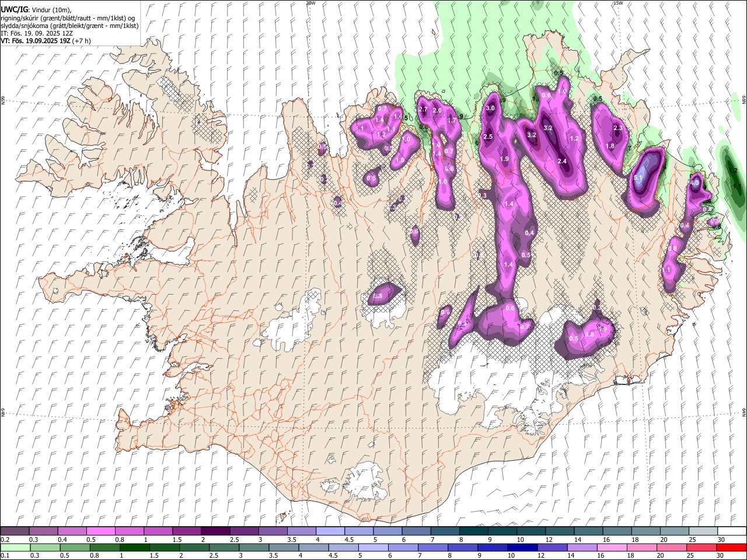Viewport: 747px width, 560px height.
Task: Click the 4.5 label in the top legend row
Action: tap(349, 540)
